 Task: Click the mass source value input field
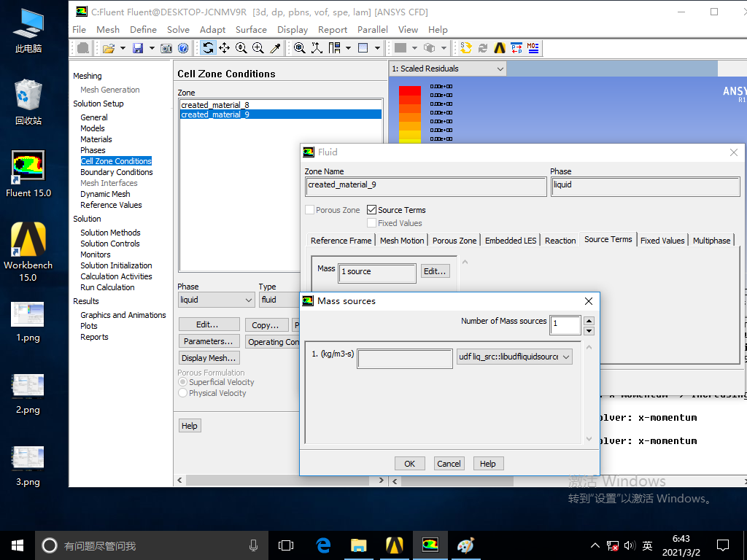(405, 359)
